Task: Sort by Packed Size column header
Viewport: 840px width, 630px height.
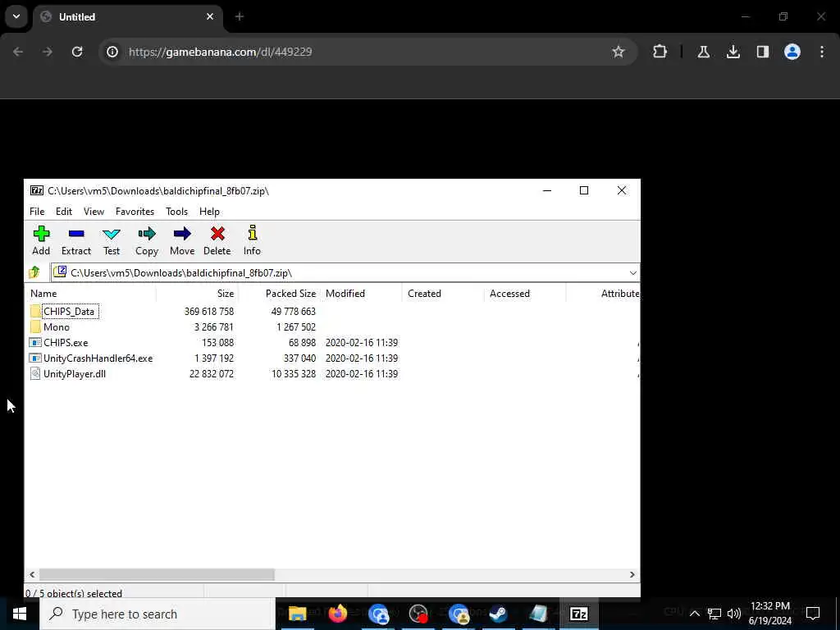Action: pyautogui.click(x=280, y=294)
